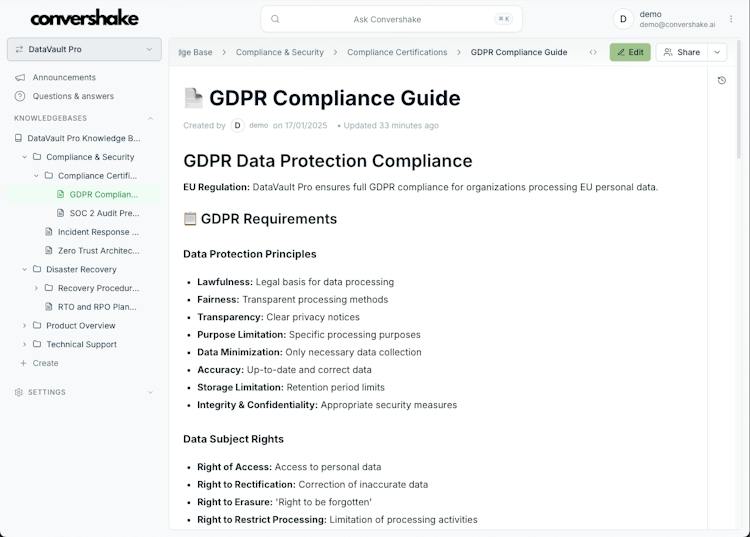
Task: Open the vertical dots account menu
Action: point(731,19)
